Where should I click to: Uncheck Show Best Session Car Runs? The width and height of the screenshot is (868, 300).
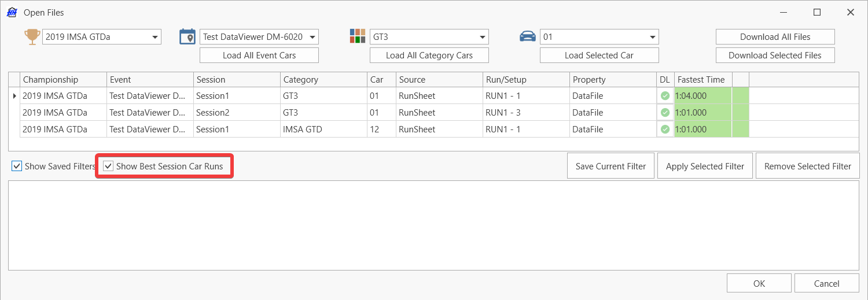pyautogui.click(x=108, y=166)
